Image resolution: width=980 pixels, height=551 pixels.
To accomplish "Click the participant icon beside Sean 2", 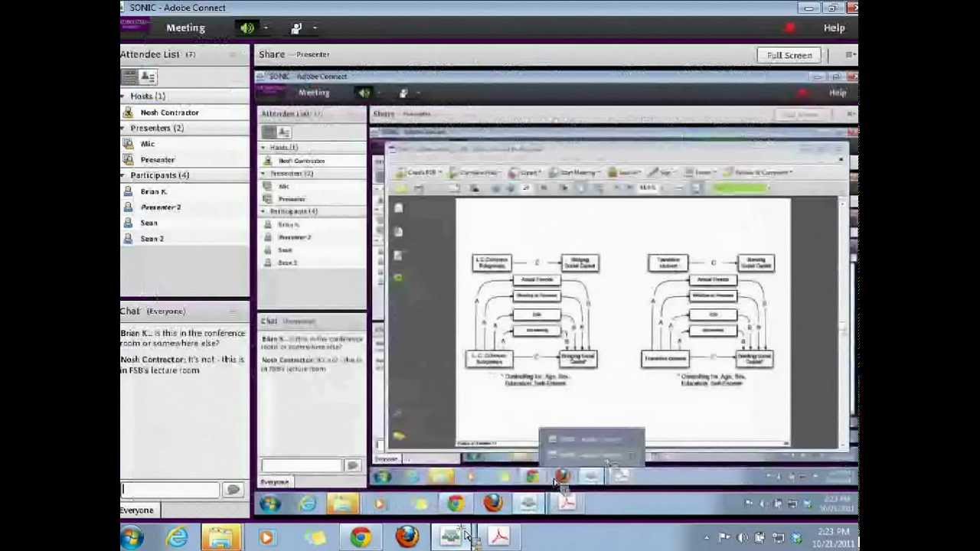I will click(129, 239).
